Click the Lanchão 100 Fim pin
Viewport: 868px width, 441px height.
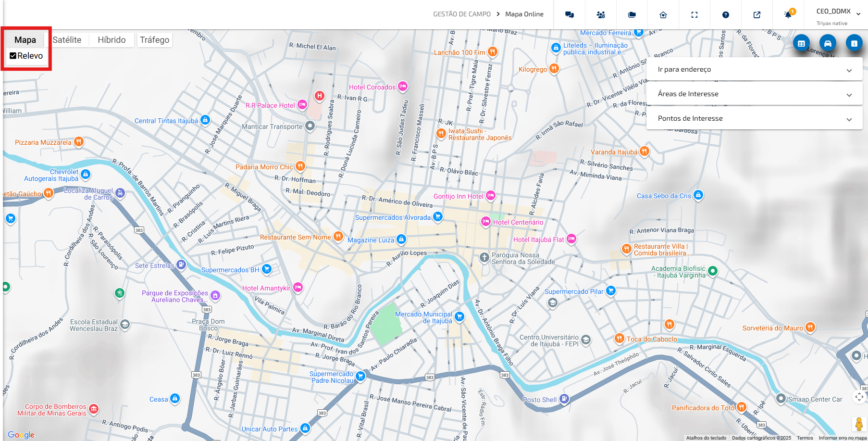492,51
